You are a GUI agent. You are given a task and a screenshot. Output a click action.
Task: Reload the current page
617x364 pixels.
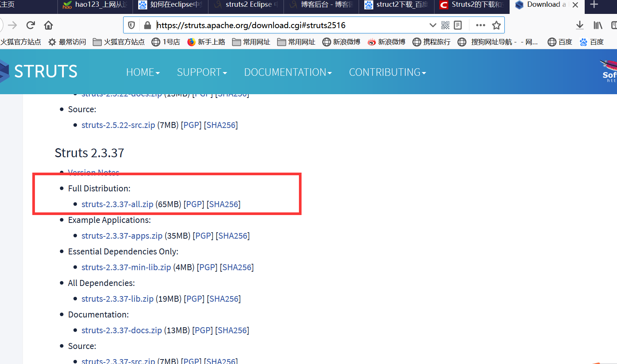pos(30,25)
